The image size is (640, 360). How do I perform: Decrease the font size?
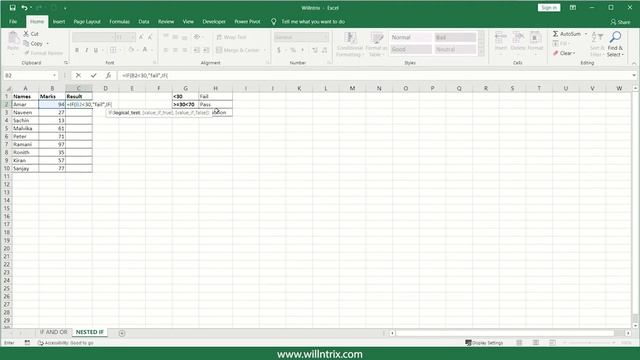pos(150,37)
